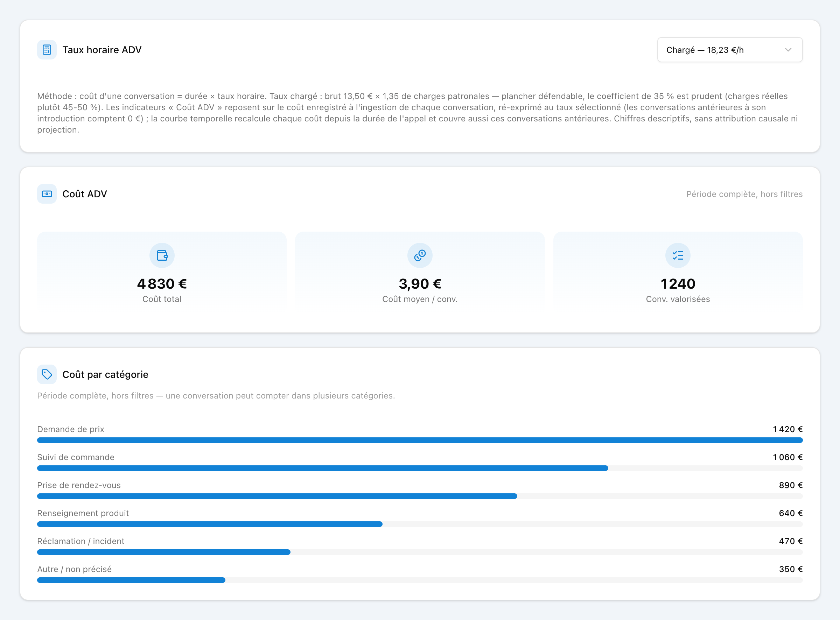Click the Réclamation / incident category label
Viewport: 840px width, 620px height.
coord(81,541)
